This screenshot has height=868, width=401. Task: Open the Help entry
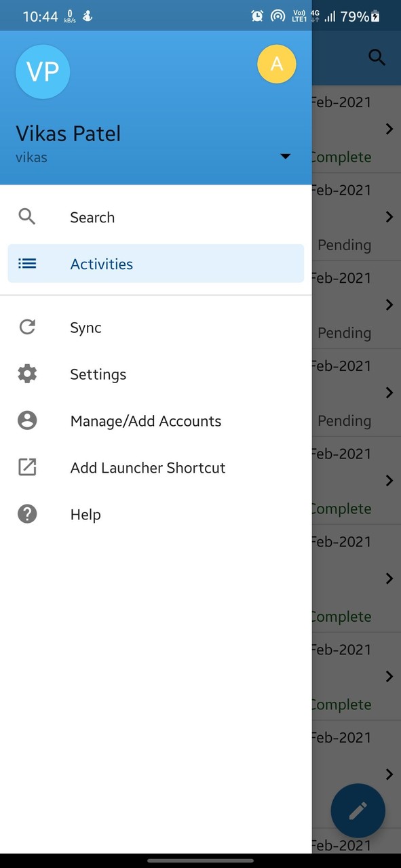[85, 514]
